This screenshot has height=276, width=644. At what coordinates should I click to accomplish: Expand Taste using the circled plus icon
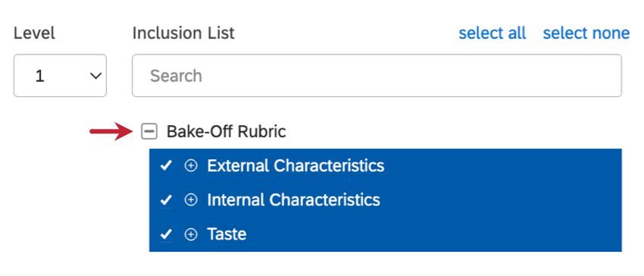191,234
